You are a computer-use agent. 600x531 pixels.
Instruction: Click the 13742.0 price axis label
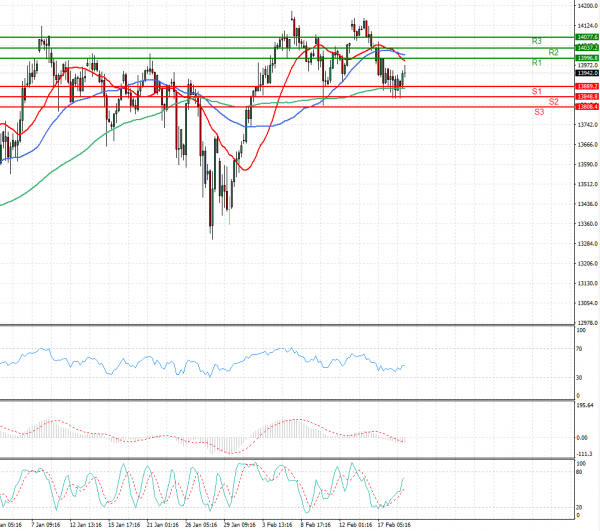pos(588,125)
